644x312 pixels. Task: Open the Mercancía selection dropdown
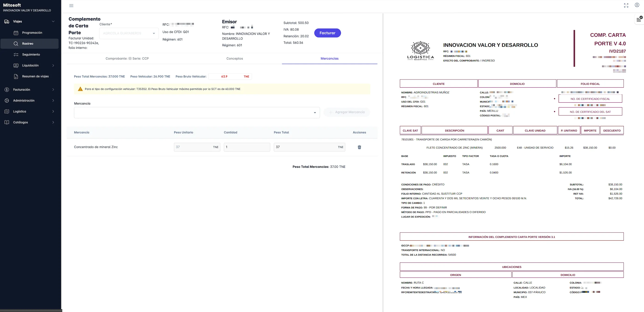[x=197, y=112]
